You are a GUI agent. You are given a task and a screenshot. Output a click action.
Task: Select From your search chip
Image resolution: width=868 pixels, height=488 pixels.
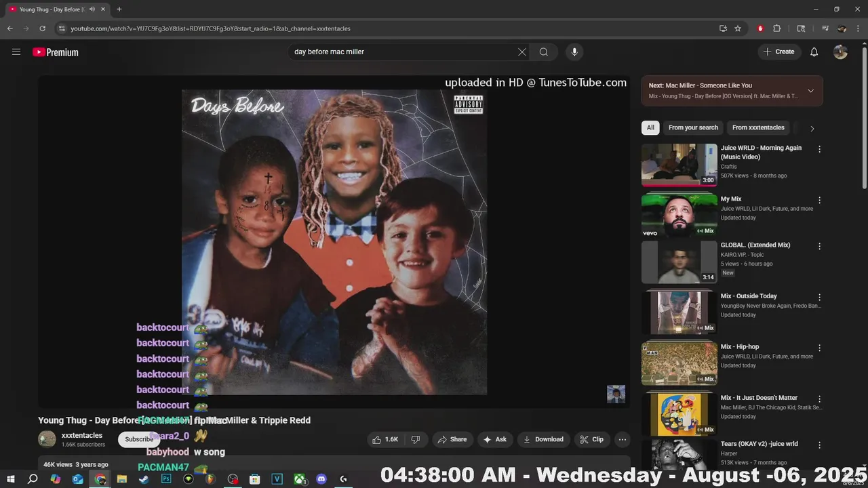pos(693,127)
